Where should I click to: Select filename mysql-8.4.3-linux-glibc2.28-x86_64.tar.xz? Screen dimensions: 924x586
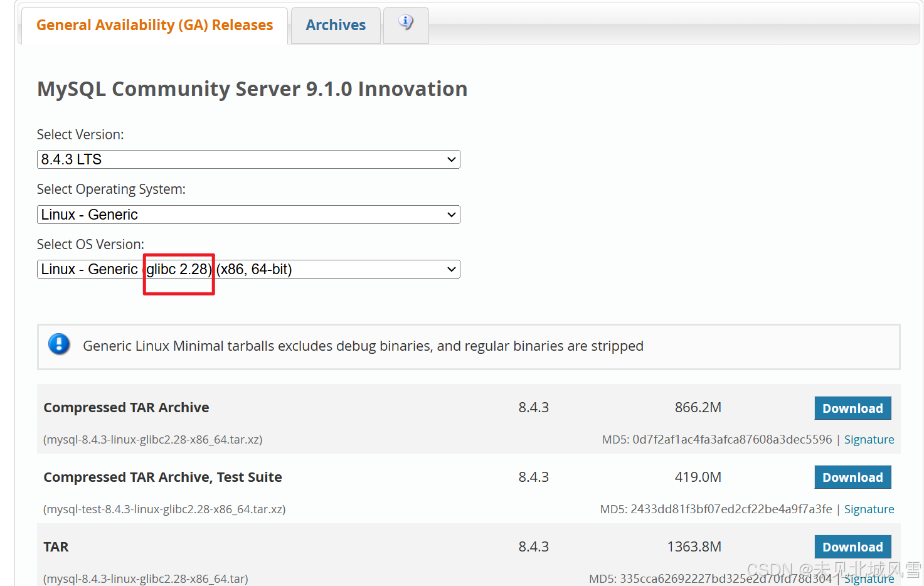click(x=152, y=440)
